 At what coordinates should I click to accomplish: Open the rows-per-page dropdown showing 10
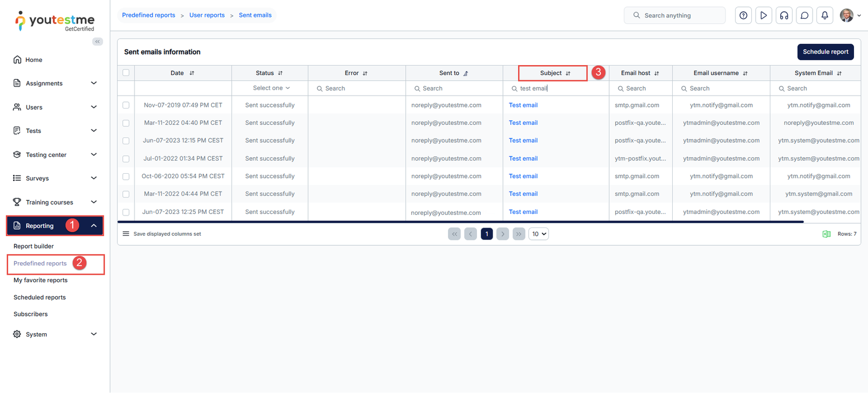click(539, 234)
